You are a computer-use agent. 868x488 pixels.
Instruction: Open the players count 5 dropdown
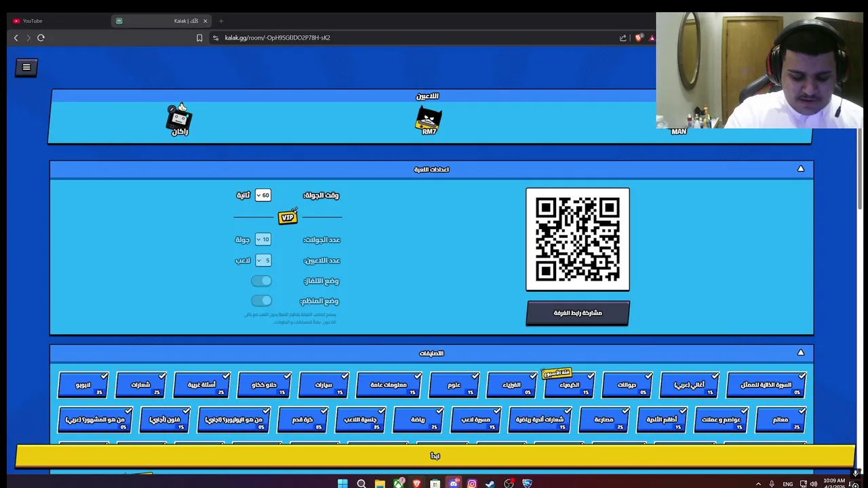263,260
